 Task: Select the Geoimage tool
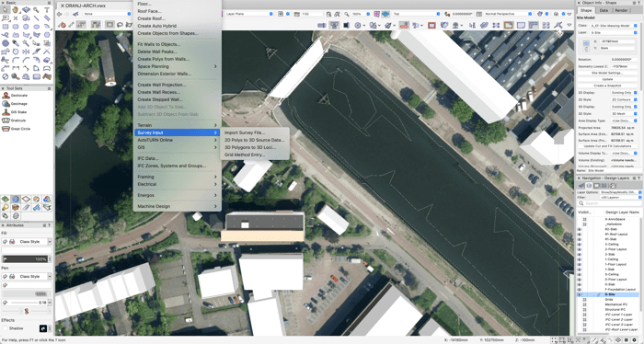coord(15,103)
